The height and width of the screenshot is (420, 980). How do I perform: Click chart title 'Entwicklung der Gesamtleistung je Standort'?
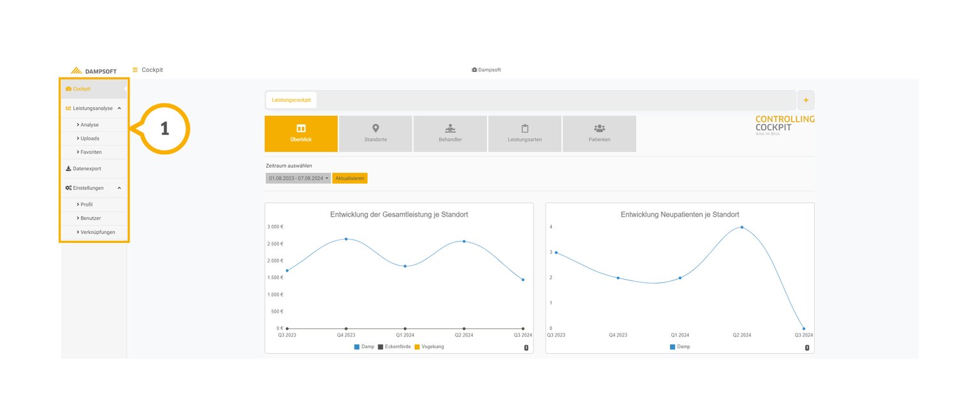click(x=399, y=215)
